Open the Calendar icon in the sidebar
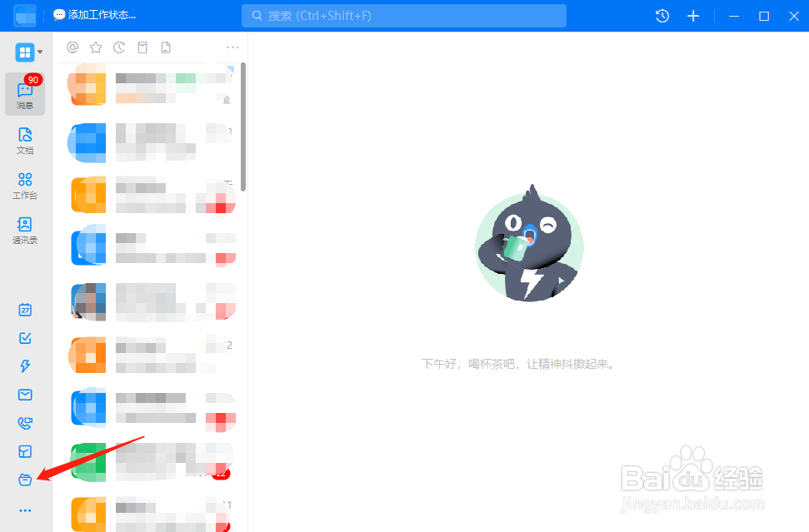The width and height of the screenshot is (809, 532). click(x=24, y=310)
